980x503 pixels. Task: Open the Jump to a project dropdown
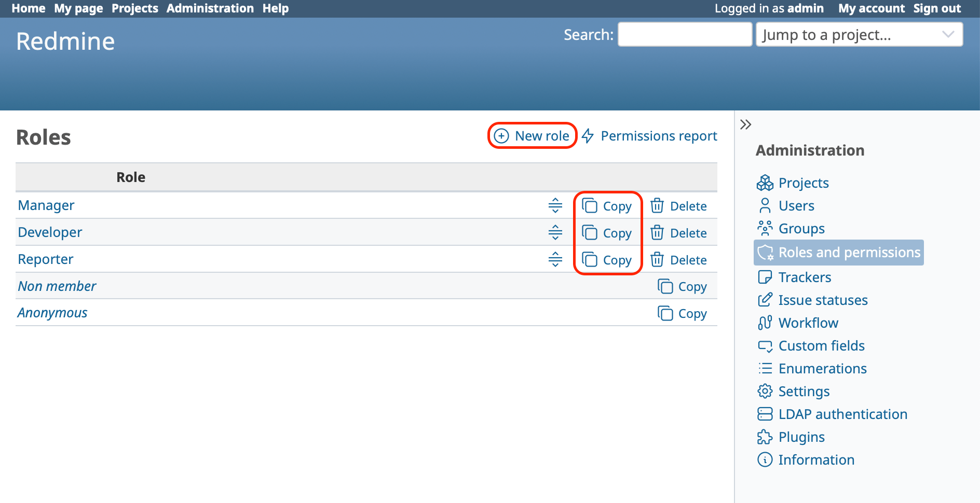tap(859, 35)
